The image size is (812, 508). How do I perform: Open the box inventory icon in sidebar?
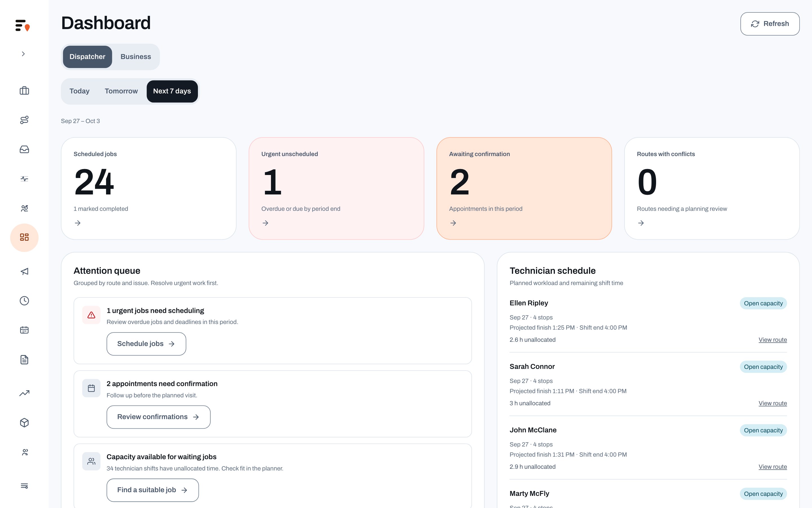(x=24, y=423)
